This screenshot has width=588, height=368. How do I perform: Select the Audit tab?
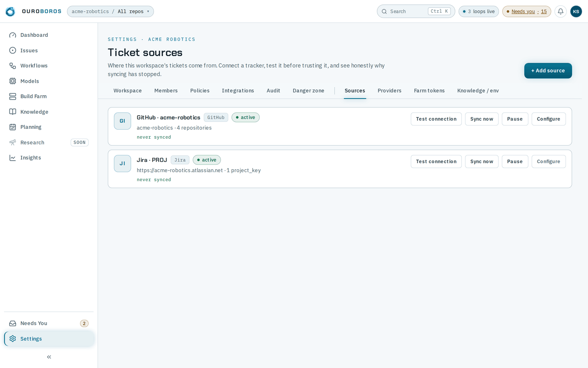click(274, 91)
